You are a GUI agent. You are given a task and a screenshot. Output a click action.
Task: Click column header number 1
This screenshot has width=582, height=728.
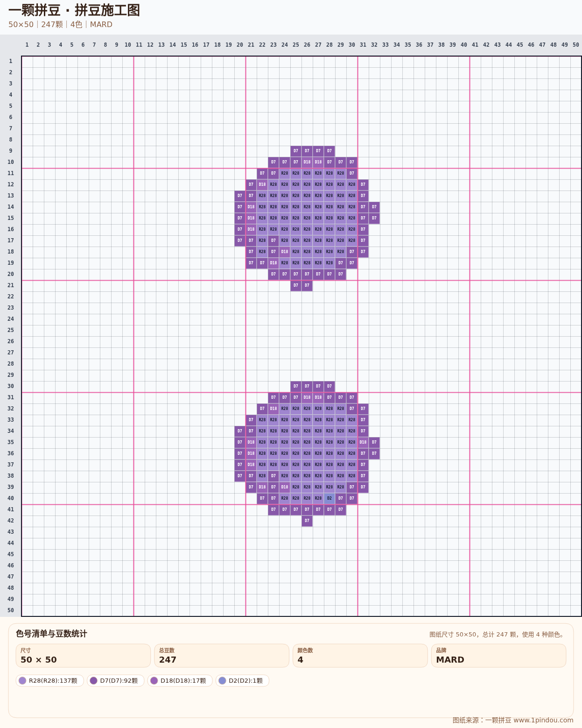click(x=27, y=45)
